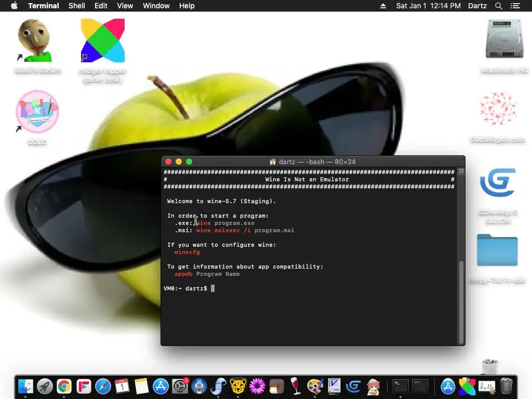Open the Help menu
The width and height of the screenshot is (532, 399).
(187, 6)
